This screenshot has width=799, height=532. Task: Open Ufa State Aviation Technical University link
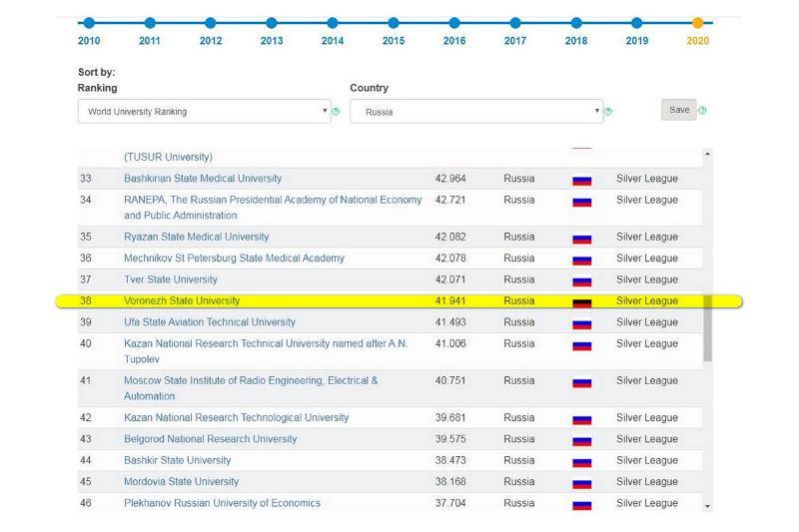[210, 322]
